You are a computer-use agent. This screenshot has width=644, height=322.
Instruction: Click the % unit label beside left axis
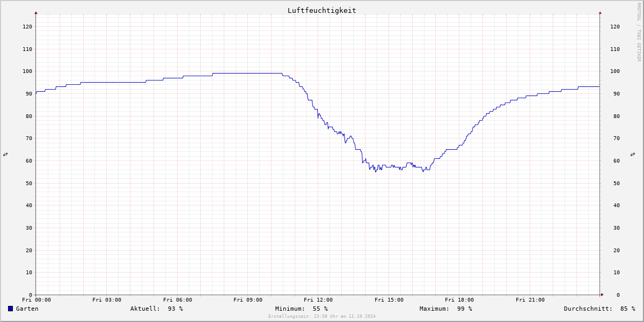[5, 154]
